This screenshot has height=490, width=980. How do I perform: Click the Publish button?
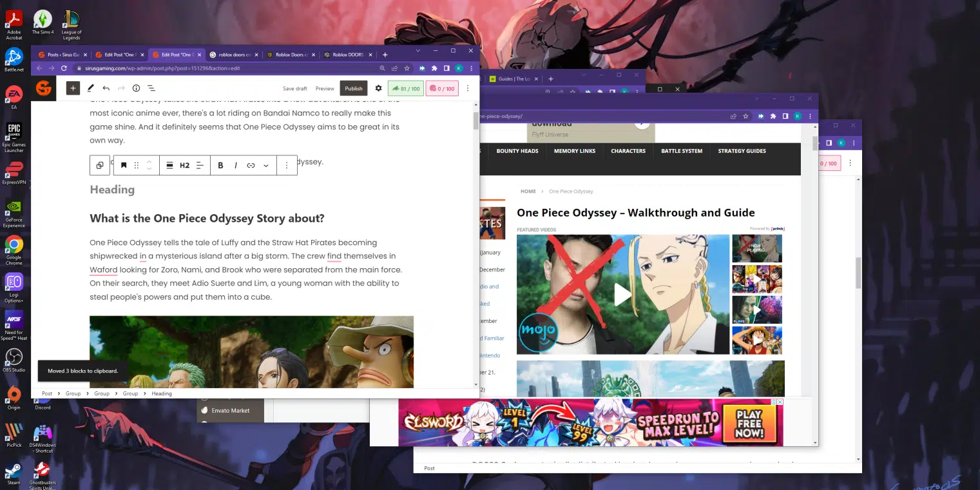pos(353,88)
